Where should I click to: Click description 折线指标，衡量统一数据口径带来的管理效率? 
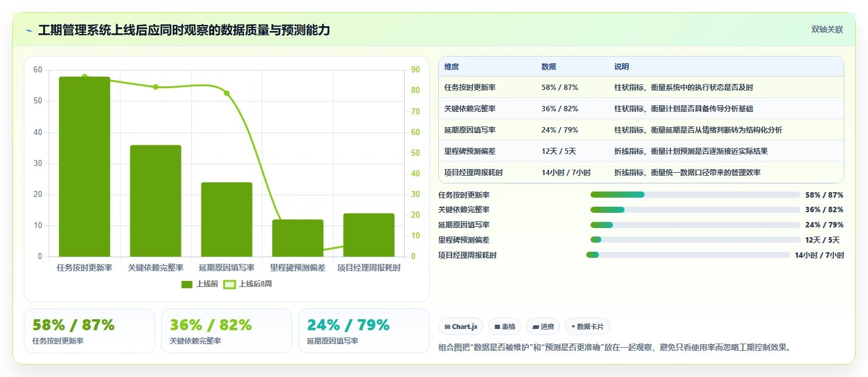pyautogui.click(x=687, y=173)
